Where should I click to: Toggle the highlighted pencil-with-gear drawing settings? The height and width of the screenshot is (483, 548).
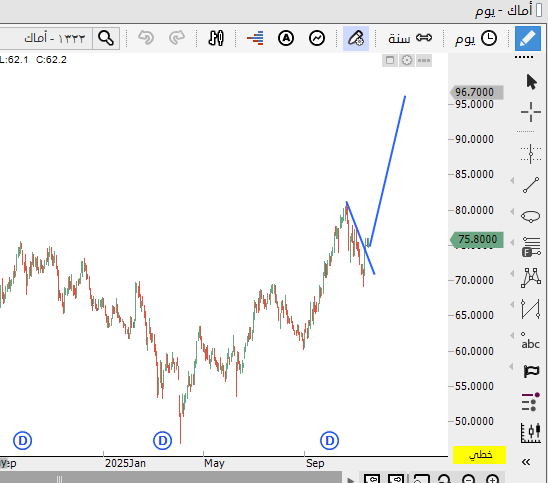pos(356,38)
